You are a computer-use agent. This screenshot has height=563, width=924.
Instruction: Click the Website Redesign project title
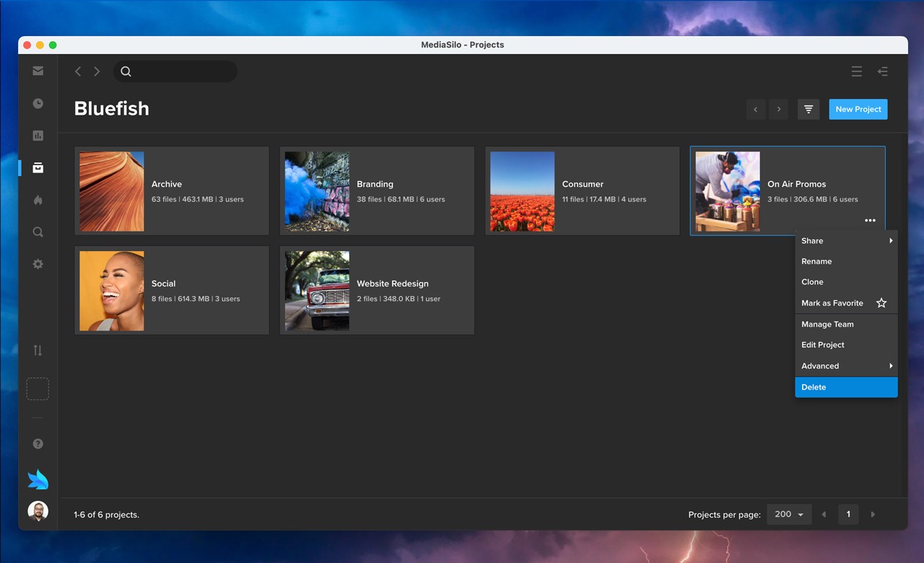coord(393,284)
